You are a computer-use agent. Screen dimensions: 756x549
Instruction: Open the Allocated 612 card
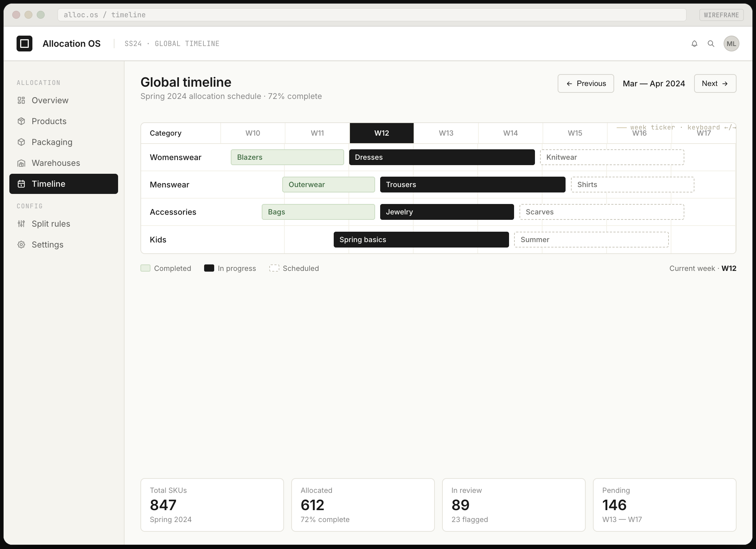363,505
